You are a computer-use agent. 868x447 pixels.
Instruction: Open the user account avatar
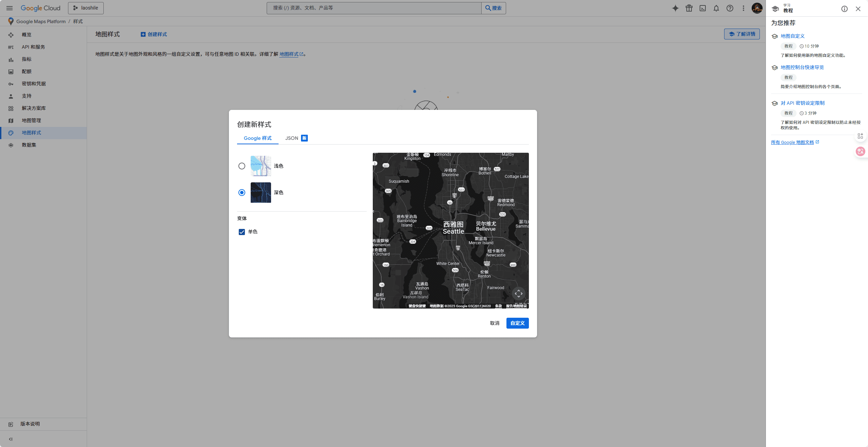[757, 8]
